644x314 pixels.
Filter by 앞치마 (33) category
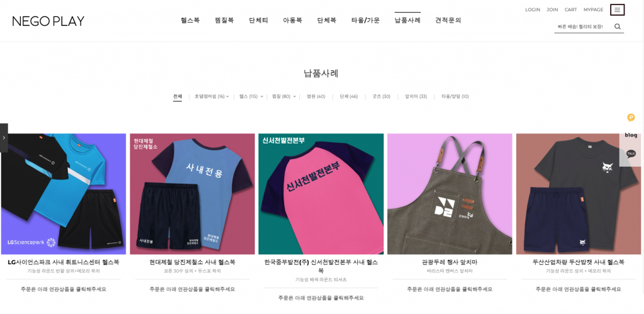416,96
